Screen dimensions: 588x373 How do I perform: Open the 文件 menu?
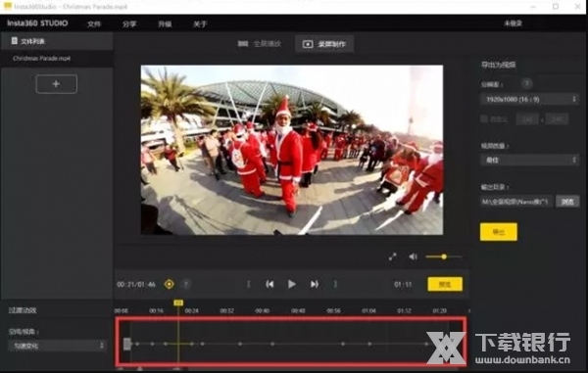click(94, 23)
